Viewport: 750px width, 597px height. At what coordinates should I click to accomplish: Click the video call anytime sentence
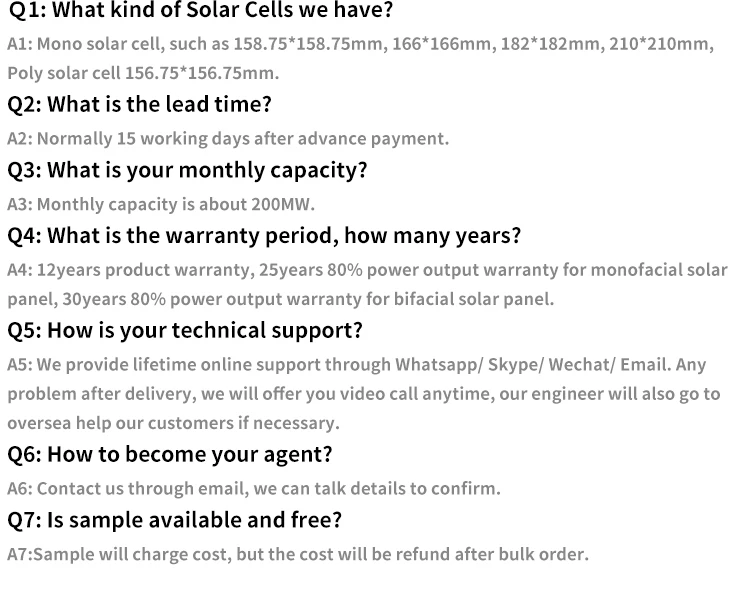point(364,394)
